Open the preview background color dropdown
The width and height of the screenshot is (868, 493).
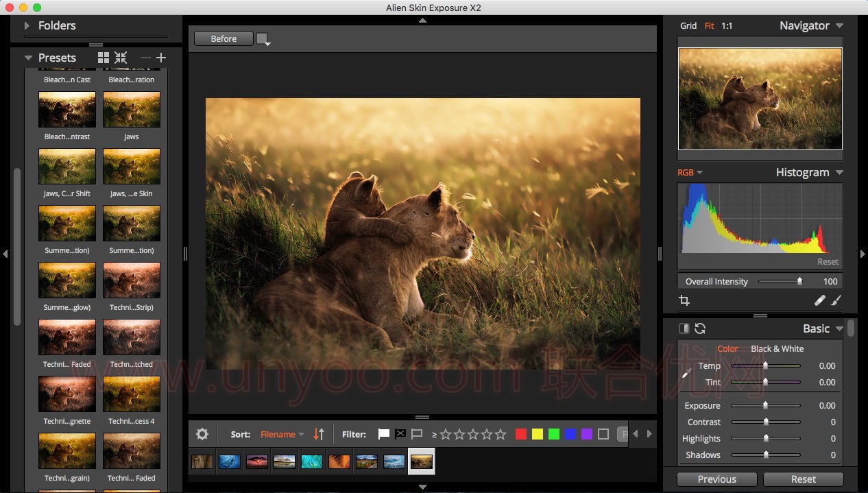tap(263, 39)
